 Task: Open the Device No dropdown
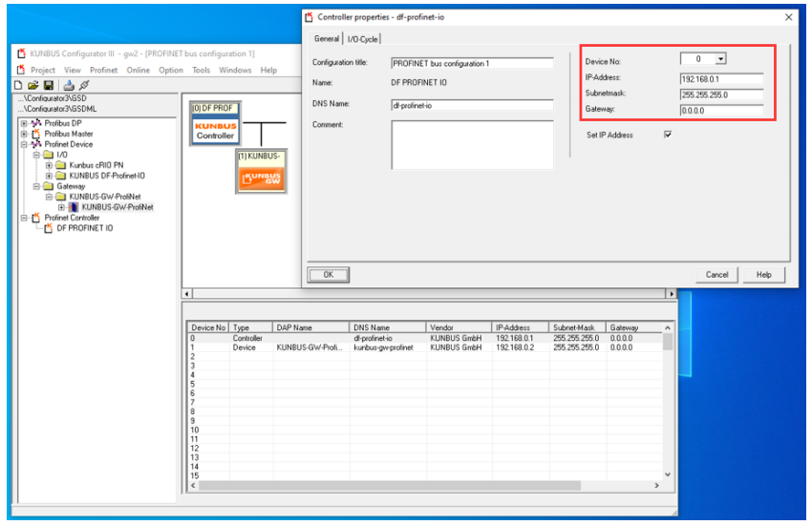(720, 59)
